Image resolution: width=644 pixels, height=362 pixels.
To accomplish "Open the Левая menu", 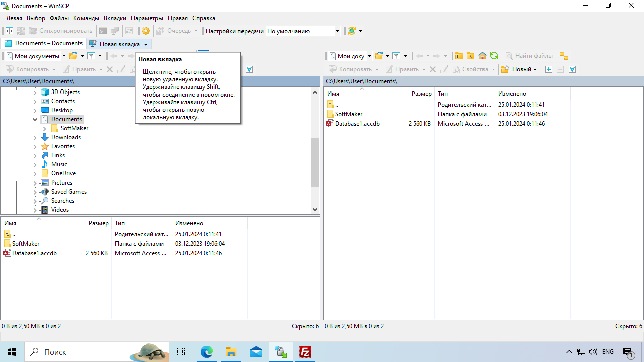I will tap(14, 18).
